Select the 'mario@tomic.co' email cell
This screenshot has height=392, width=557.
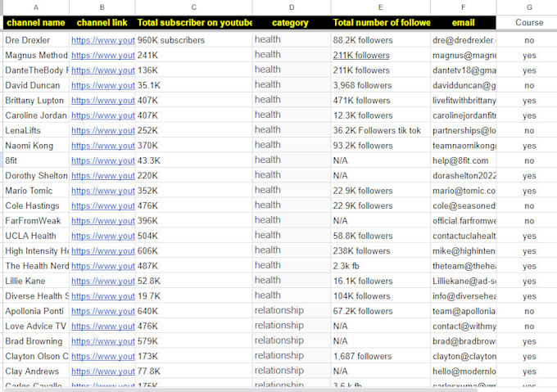click(x=464, y=191)
